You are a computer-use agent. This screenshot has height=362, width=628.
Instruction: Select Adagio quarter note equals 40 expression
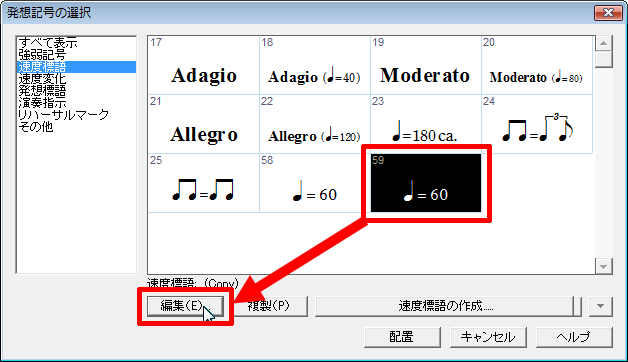tap(315, 66)
